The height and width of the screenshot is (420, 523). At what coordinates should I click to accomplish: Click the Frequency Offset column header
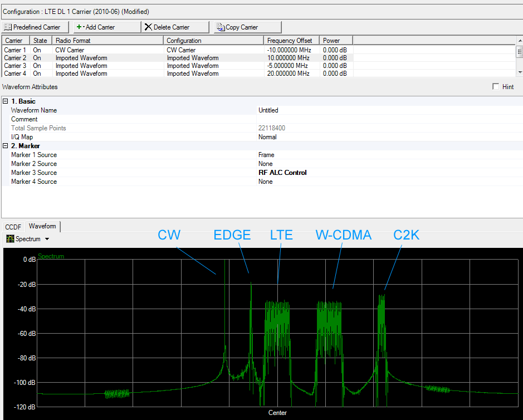point(289,41)
